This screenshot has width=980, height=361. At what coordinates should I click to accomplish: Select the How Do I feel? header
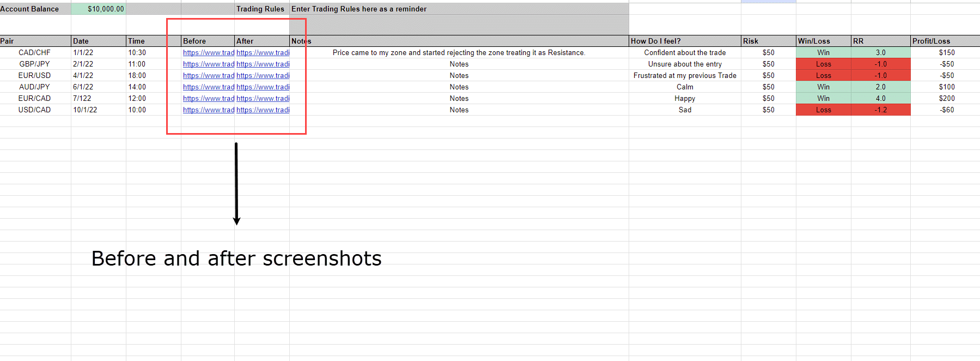point(685,41)
